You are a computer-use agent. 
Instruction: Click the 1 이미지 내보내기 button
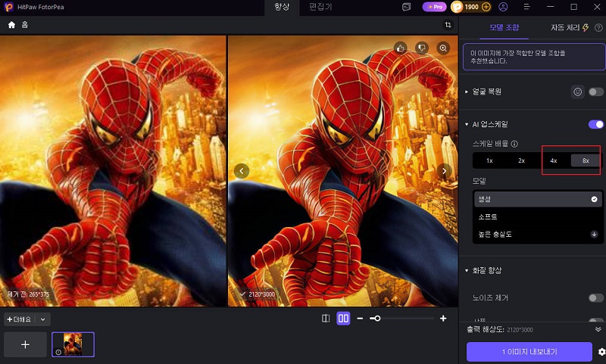(x=529, y=352)
